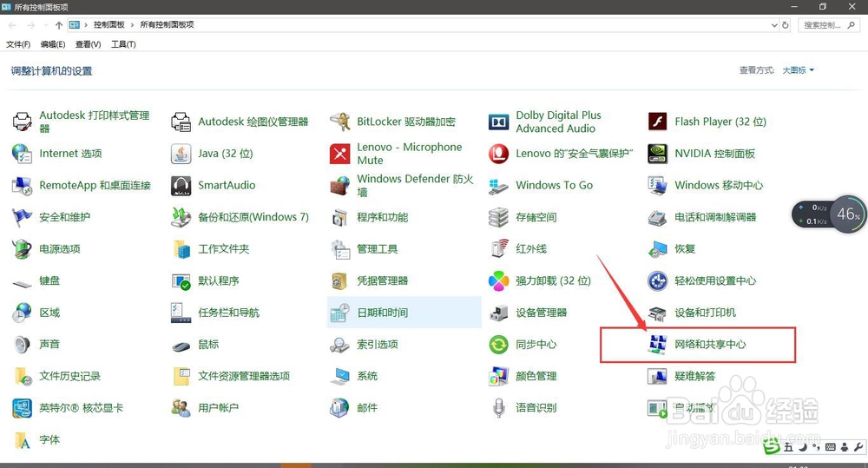Viewport: 868px width, 468px height.
Task: Click 备份和还原(Windows 7) icon
Action: (181, 217)
